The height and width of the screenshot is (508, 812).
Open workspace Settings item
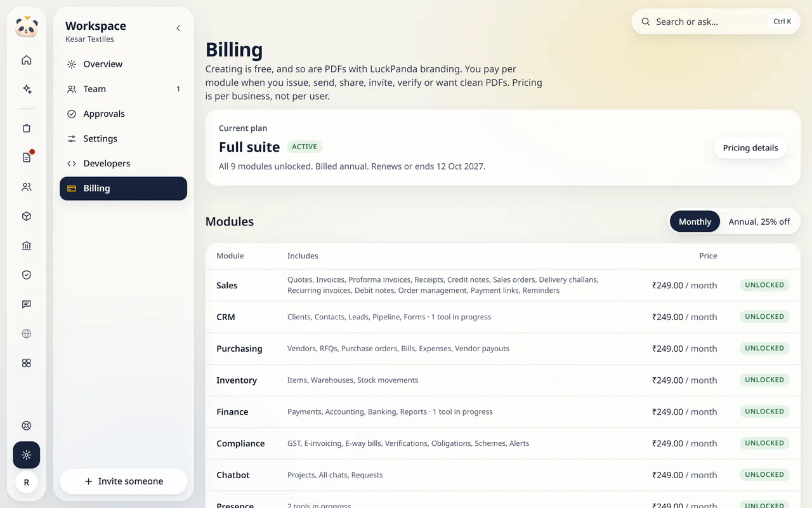pos(123,138)
